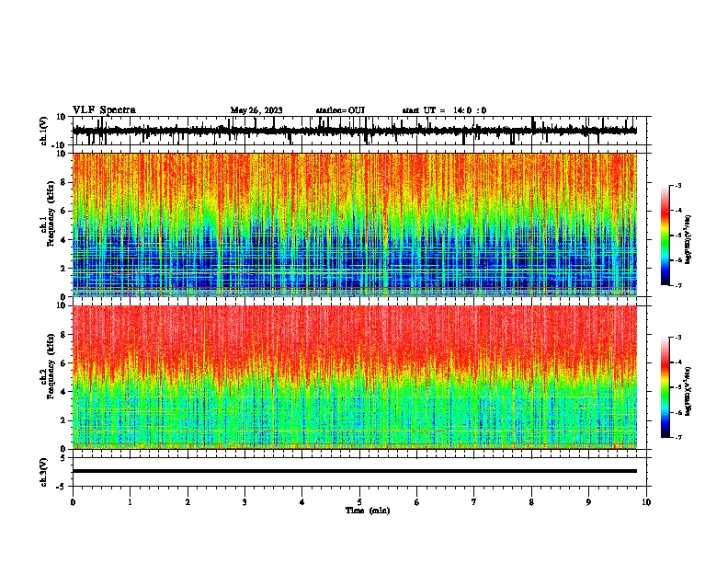The image size is (728, 563).
Task: Click the time axis tick "9"
Action: coord(588,502)
